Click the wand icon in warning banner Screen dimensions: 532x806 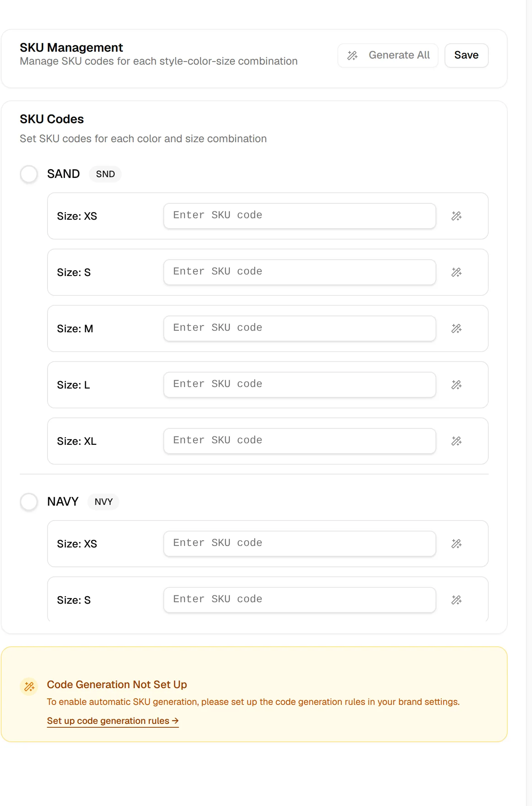29,687
